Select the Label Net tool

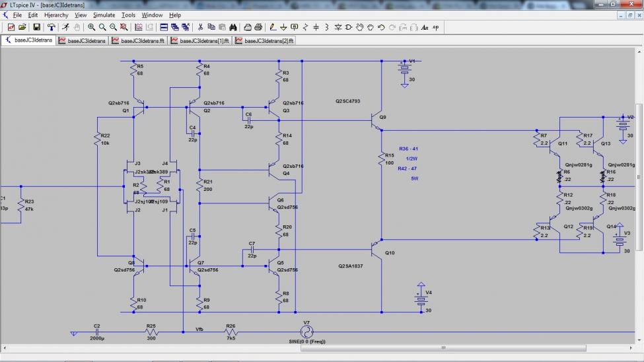(295, 27)
